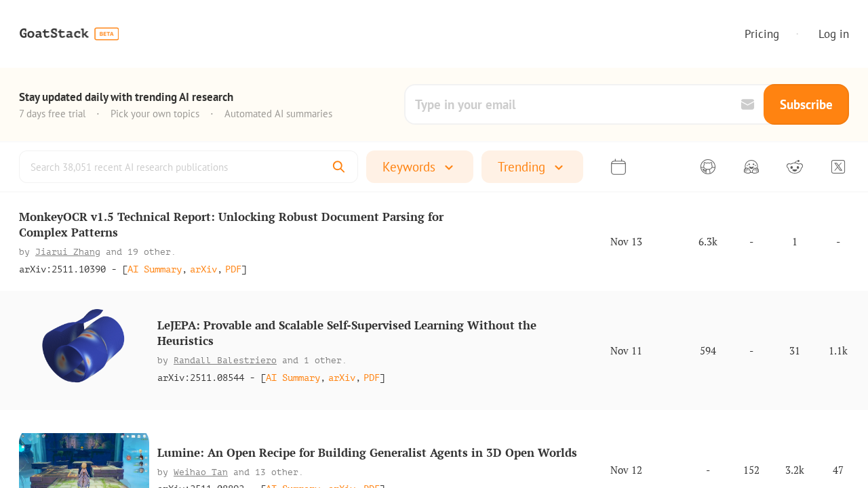Focus the email subscription input field
Image resolution: width=868 pixels, height=488 pixels.
tap(573, 104)
